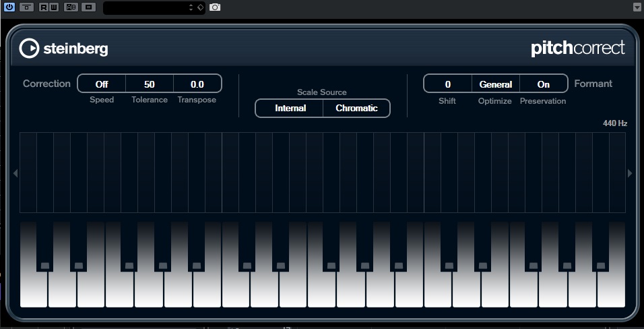Viewport: 644px width, 329px height.
Task: Click the D-sharp black key in the middle octave
Action: (280, 247)
